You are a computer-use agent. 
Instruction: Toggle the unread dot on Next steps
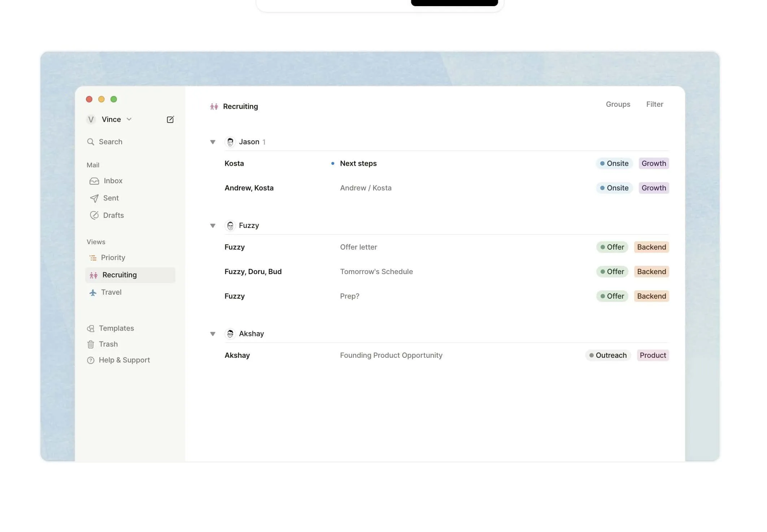click(x=332, y=163)
